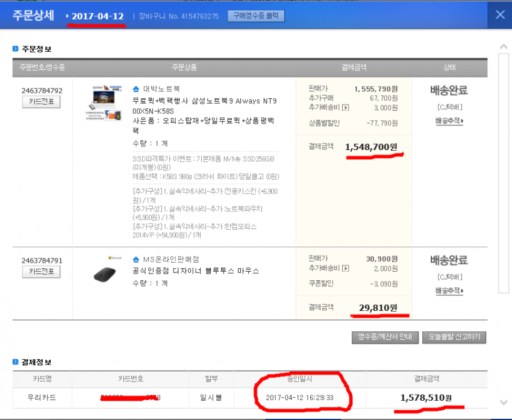Open the 대박노트북 seller store link
The image size is (512, 420).
(161, 89)
